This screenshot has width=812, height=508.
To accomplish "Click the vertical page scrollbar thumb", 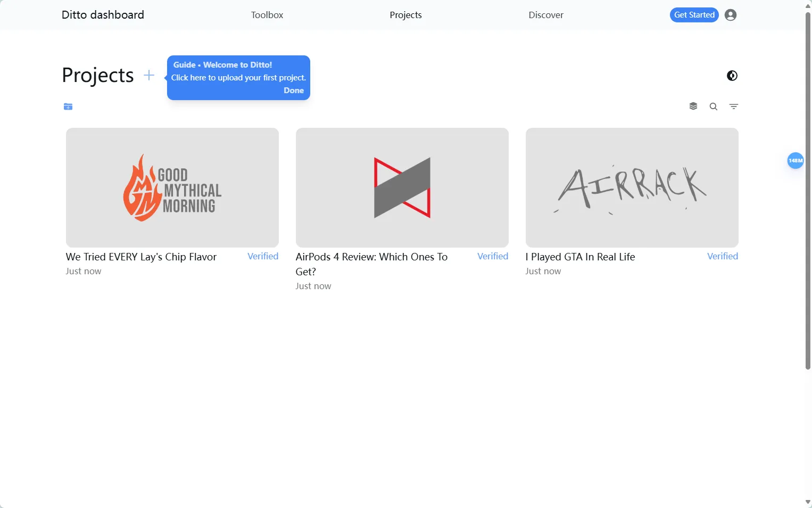I will pyautogui.click(x=808, y=191).
